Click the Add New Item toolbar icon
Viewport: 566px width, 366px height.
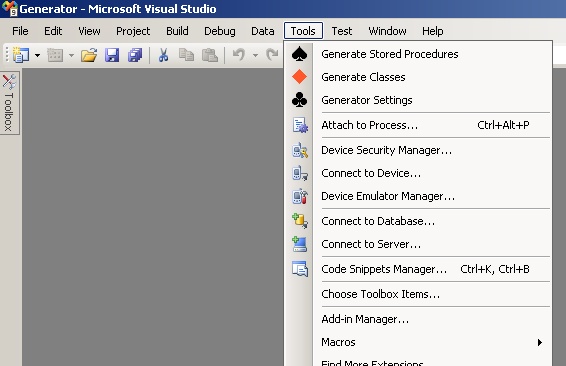(55, 55)
